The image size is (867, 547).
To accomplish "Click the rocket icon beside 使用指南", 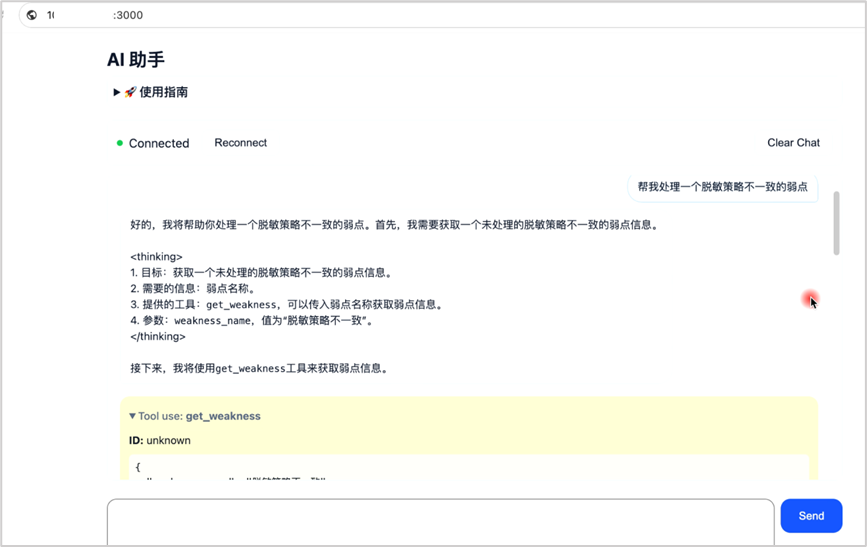I will (x=130, y=92).
